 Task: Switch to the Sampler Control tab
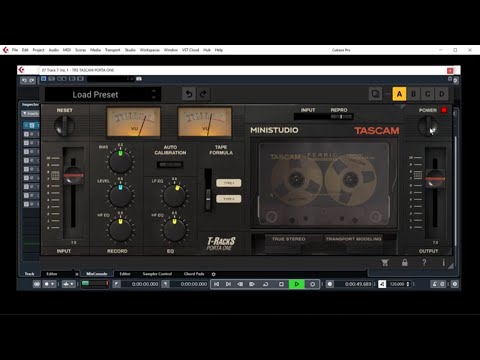click(157, 274)
